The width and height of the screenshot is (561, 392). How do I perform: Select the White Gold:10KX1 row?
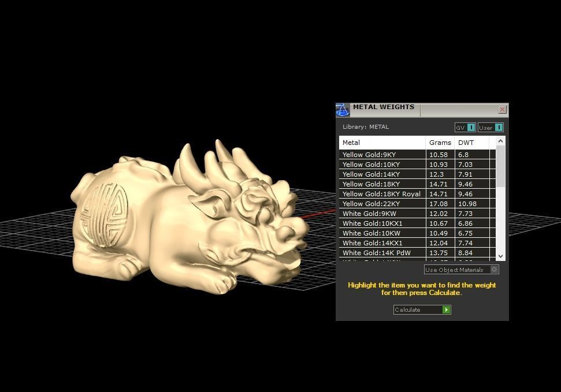click(x=417, y=223)
